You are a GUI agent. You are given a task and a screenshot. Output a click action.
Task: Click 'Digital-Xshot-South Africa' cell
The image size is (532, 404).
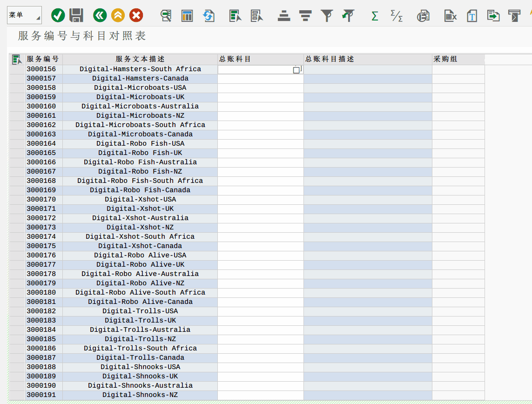point(140,237)
